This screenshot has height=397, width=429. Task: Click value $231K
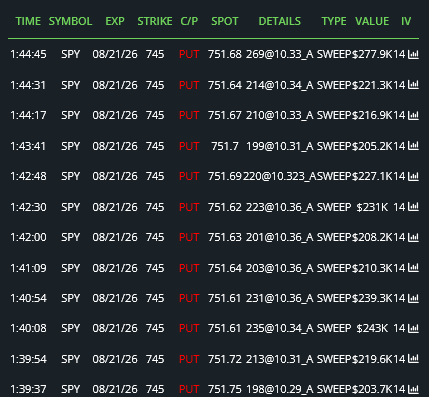pyautogui.click(x=372, y=207)
